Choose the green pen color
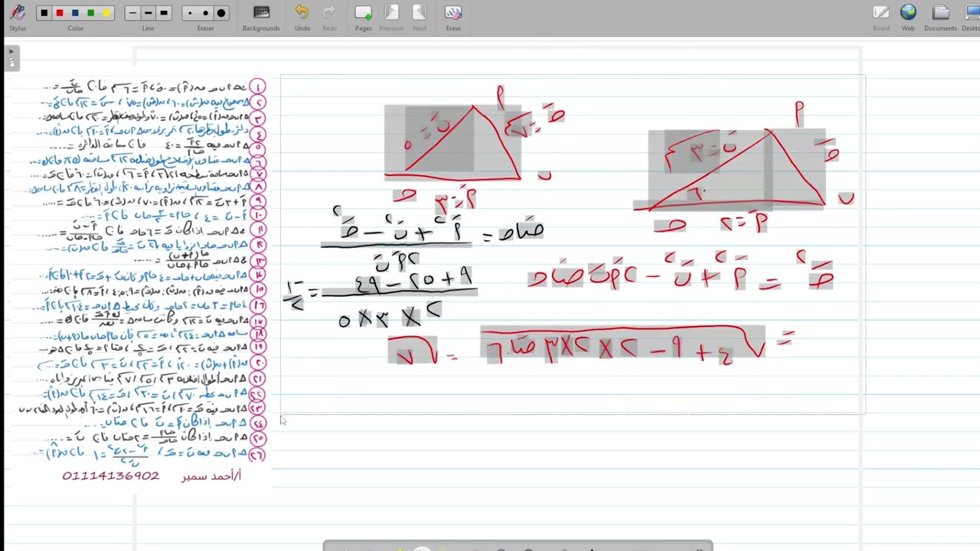Viewport: 980px width, 551px height. 91,13
